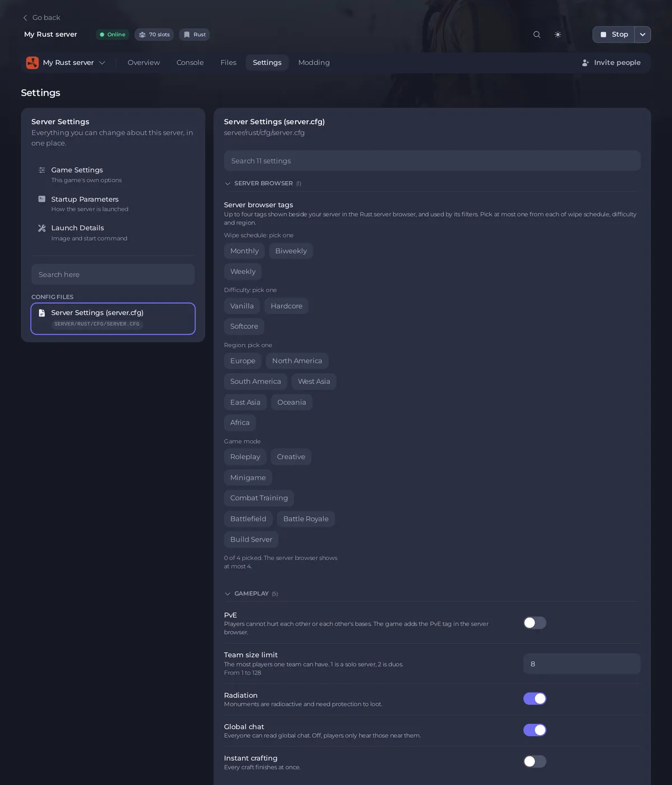Click the 70 slots badge
The width and height of the screenshot is (672, 785).
coord(154,35)
